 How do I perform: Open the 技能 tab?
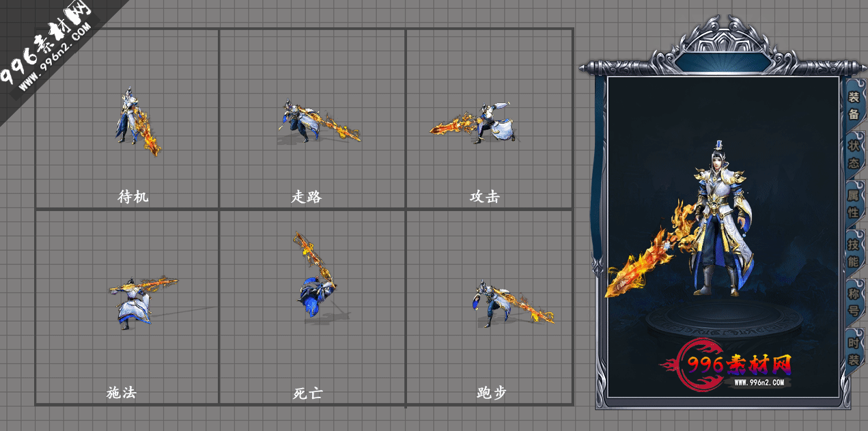tap(854, 252)
